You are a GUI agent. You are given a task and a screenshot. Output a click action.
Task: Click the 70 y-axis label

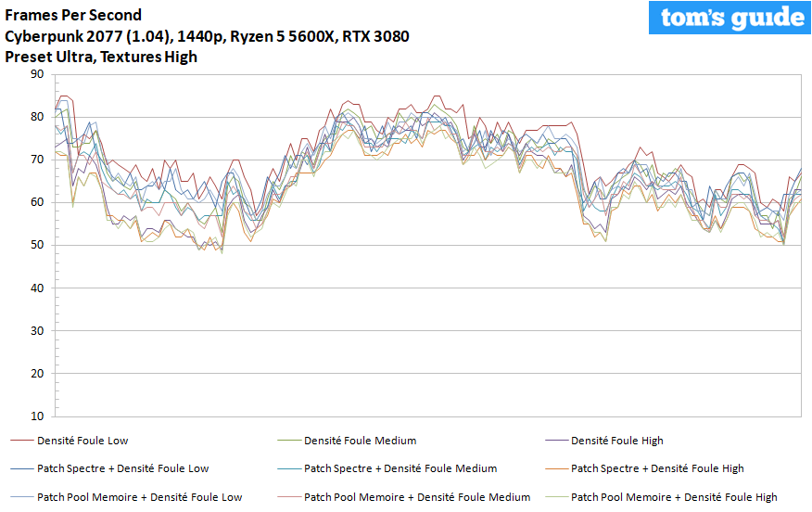(x=37, y=160)
